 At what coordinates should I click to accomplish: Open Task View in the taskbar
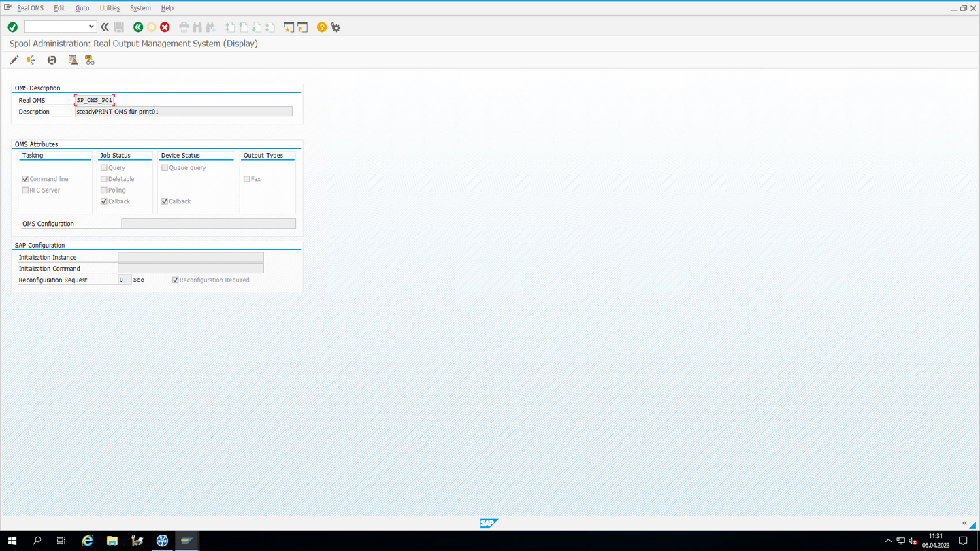[x=61, y=541]
